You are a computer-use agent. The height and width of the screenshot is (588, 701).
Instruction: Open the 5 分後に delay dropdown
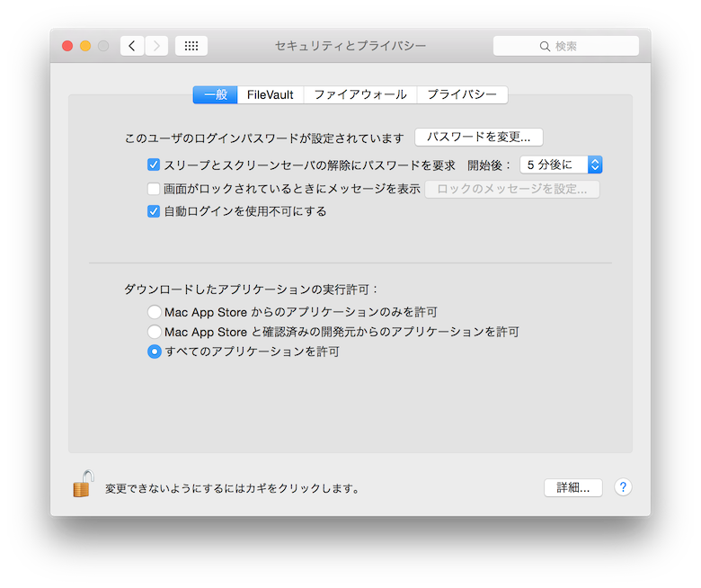[x=561, y=165]
